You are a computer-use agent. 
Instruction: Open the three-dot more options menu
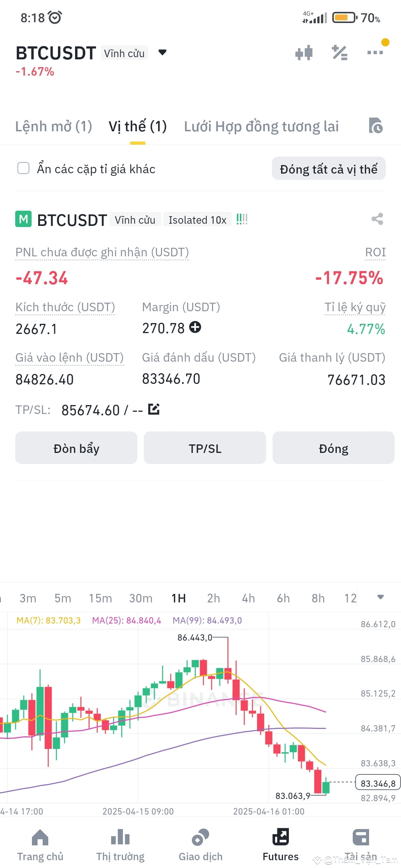pos(375,52)
